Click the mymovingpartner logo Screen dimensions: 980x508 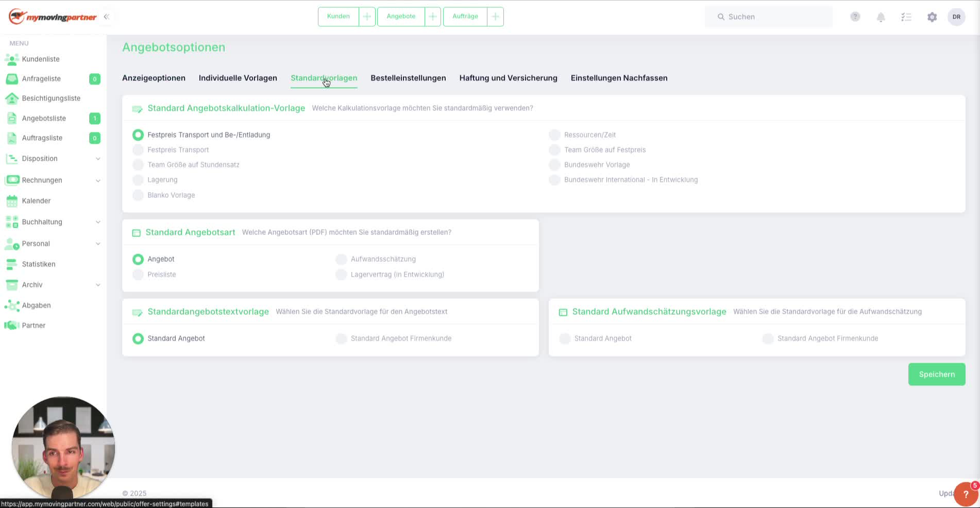pyautogui.click(x=53, y=17)
